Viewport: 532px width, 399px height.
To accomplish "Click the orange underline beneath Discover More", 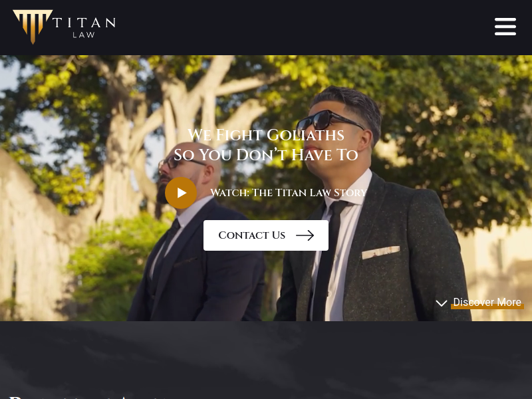I will [487, 307].
